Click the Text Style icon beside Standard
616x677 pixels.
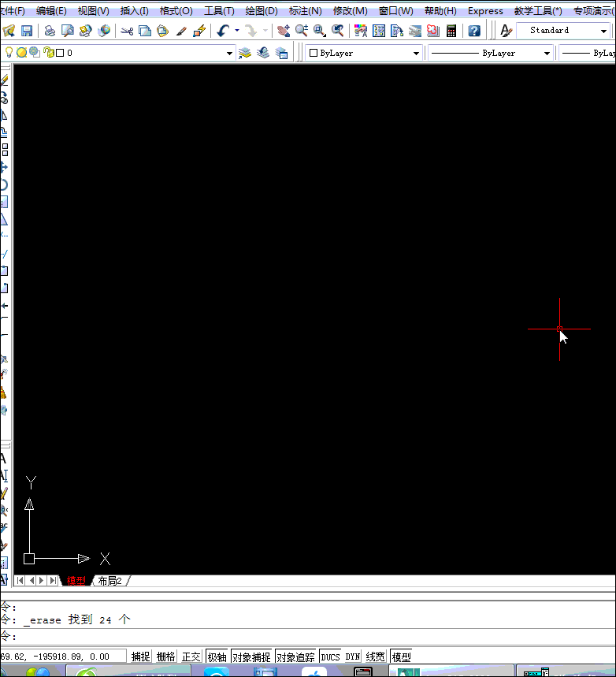[506, 31]
